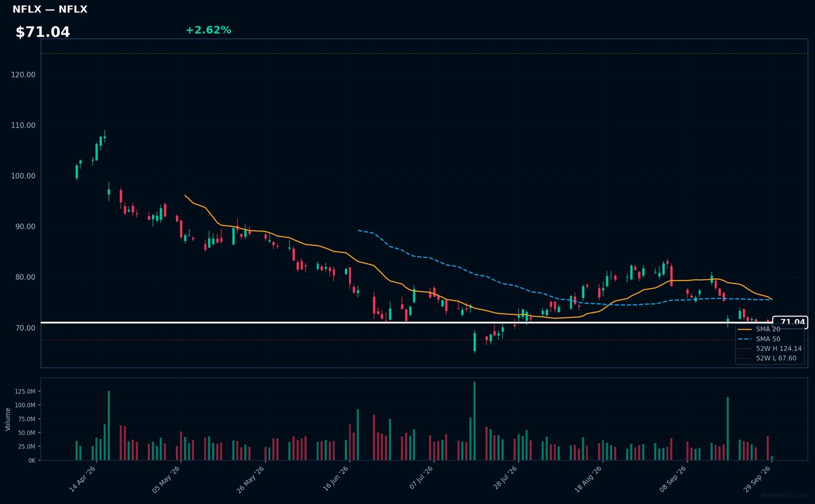Click the 18 Aug '26 date label
Screen dimensions: 815x504
tap(587, 479)
